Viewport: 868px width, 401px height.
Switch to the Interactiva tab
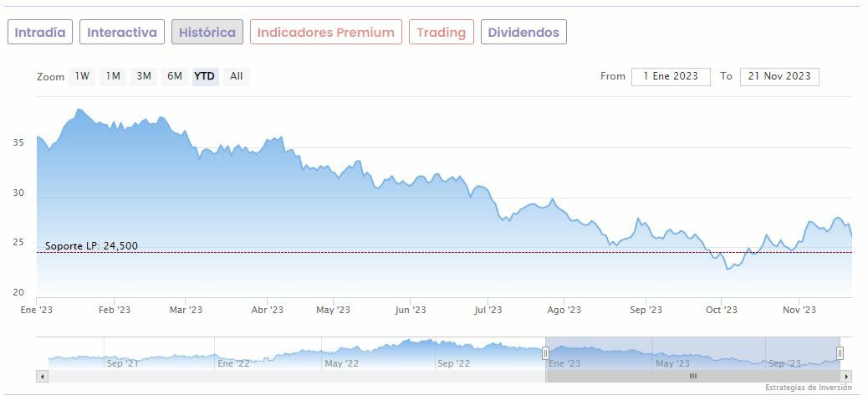pyautogui.click(x=122, y=33)
